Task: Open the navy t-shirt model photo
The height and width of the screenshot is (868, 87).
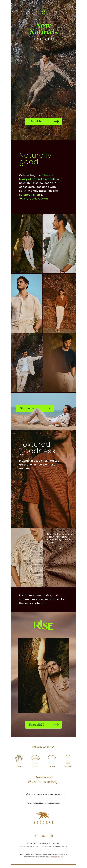Action: click(59, 363)
